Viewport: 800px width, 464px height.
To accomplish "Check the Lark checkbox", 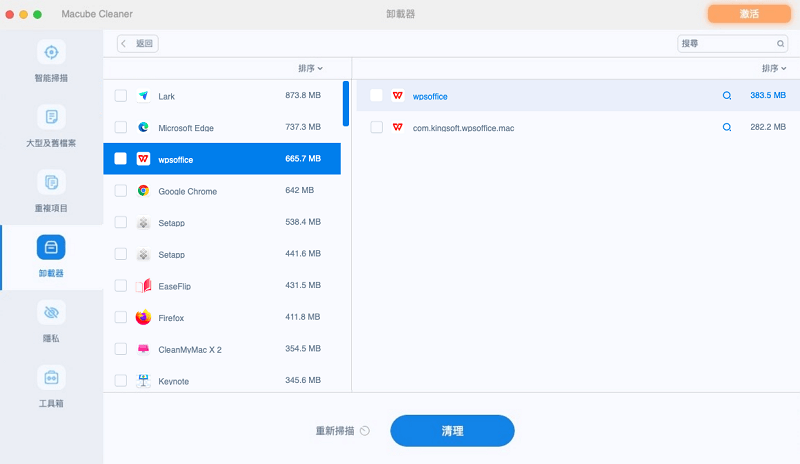I will 120,95.
